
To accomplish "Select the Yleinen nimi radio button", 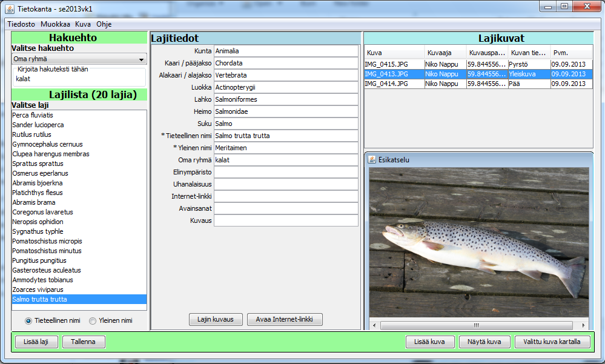I will 93,321.
